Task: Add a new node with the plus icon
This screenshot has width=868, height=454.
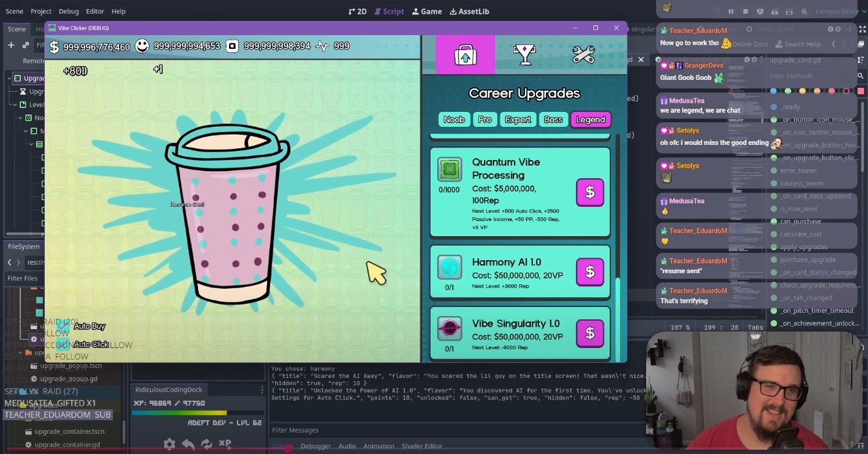Action: tap(11, 45)
